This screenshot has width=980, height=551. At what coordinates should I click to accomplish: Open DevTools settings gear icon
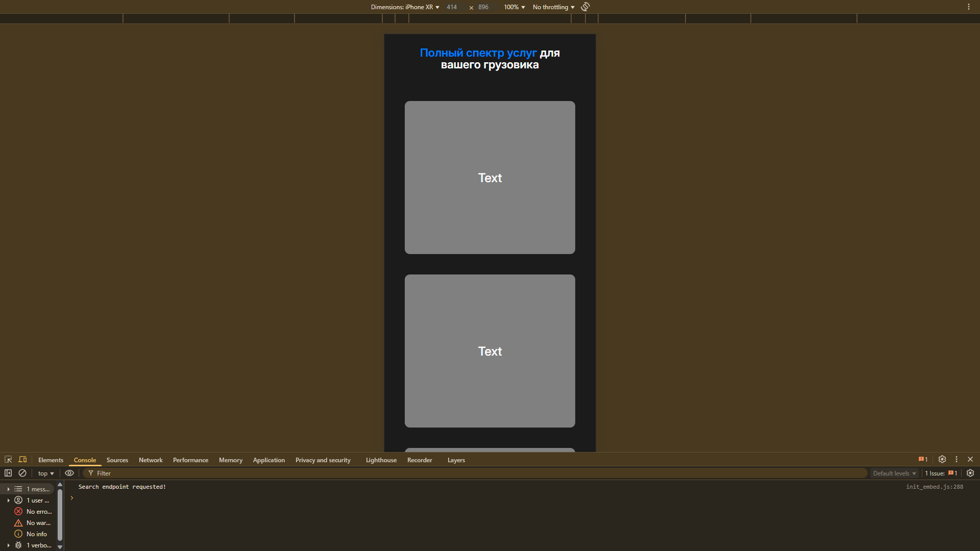pos(942,460)
